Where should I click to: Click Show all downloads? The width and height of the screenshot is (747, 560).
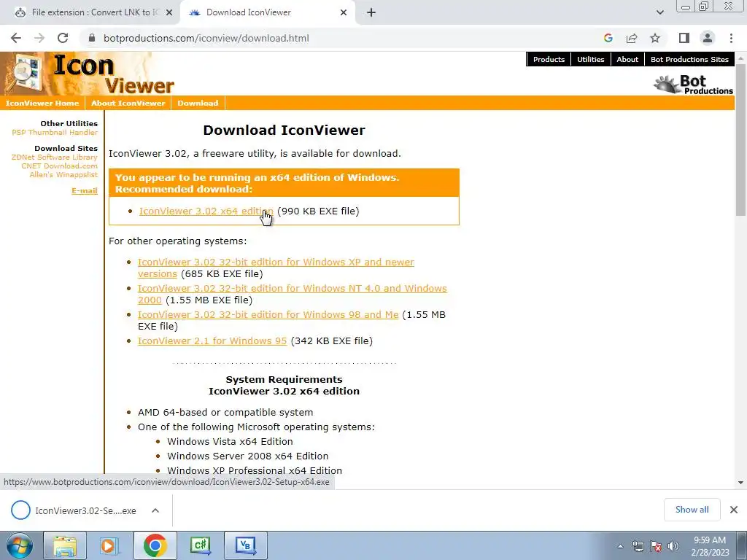click(x=692, y=510)
